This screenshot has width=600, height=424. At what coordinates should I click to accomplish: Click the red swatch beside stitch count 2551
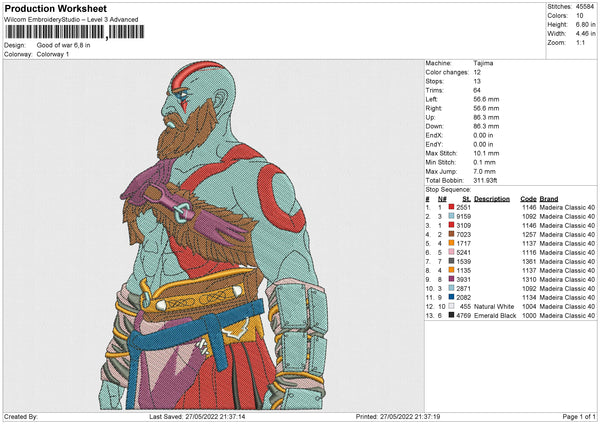[x=452, y=207]
